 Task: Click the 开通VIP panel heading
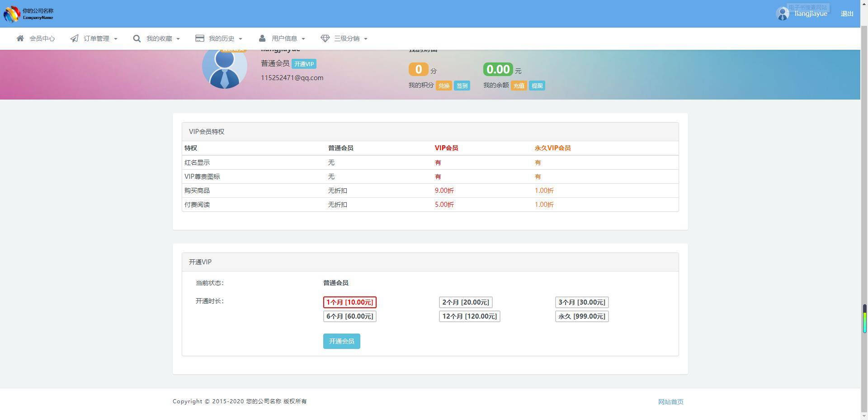pyautogui.click(x=200, y=262)
